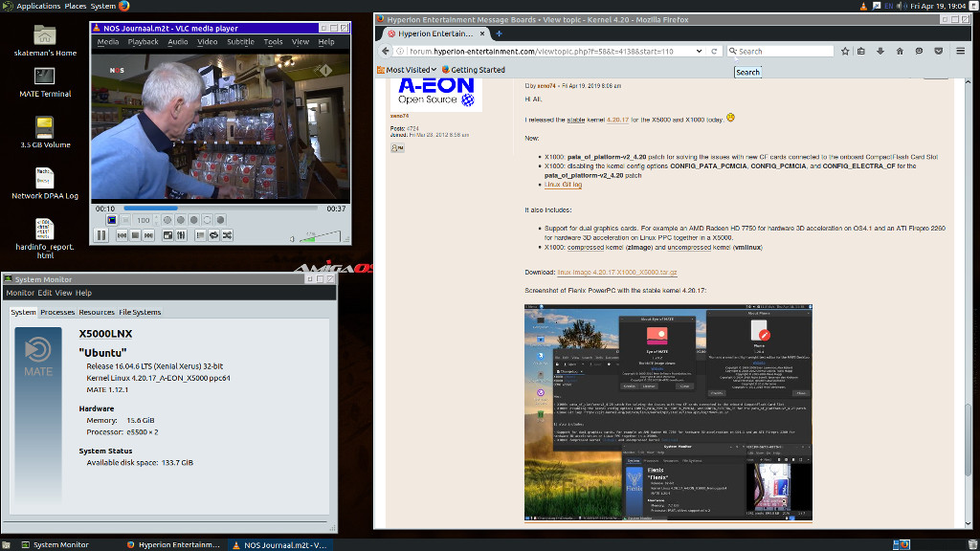The width and height of the screenshot is (980, 551).
Task: Open Edit menu in System Monitor
Action: 44,293
